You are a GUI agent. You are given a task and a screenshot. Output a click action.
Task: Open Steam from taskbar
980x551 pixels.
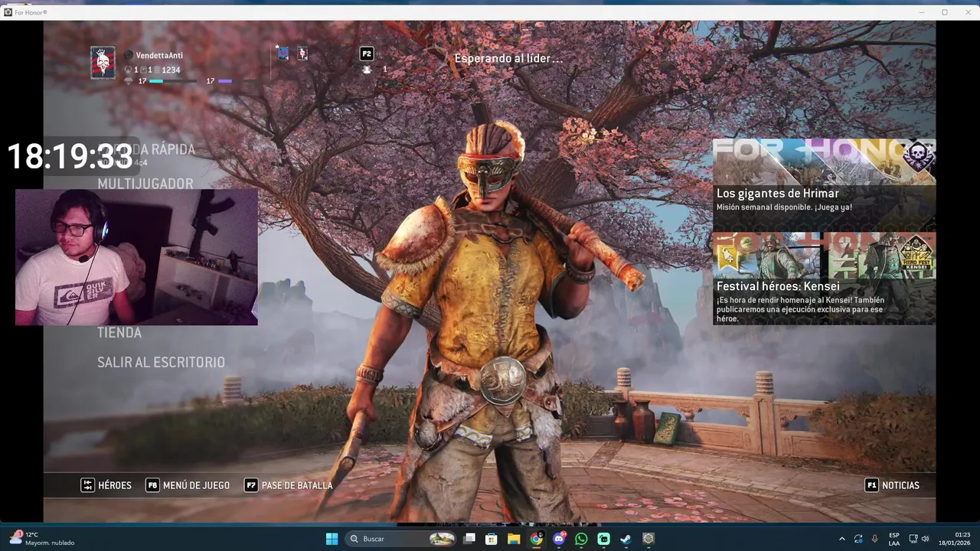626,539
